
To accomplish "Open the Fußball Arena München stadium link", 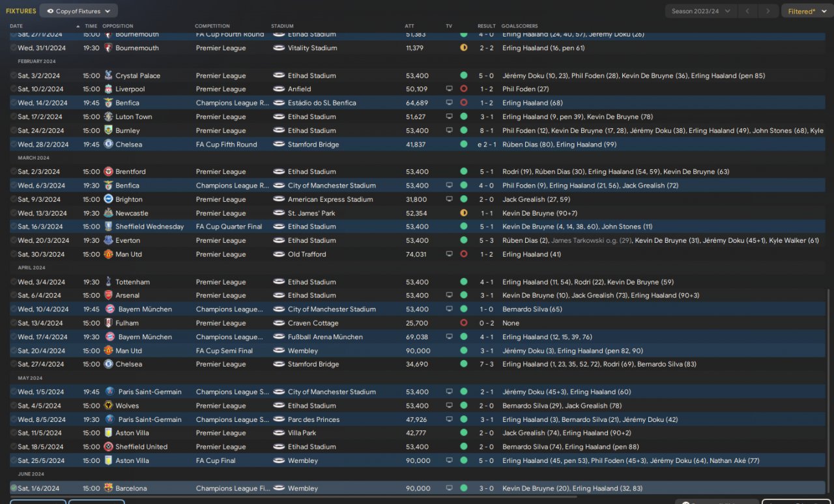I will (x=324, y=337).
